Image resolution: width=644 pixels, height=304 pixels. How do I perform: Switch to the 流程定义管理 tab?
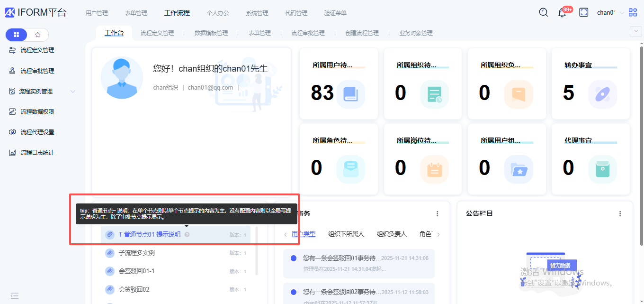[x=157, y=33]
